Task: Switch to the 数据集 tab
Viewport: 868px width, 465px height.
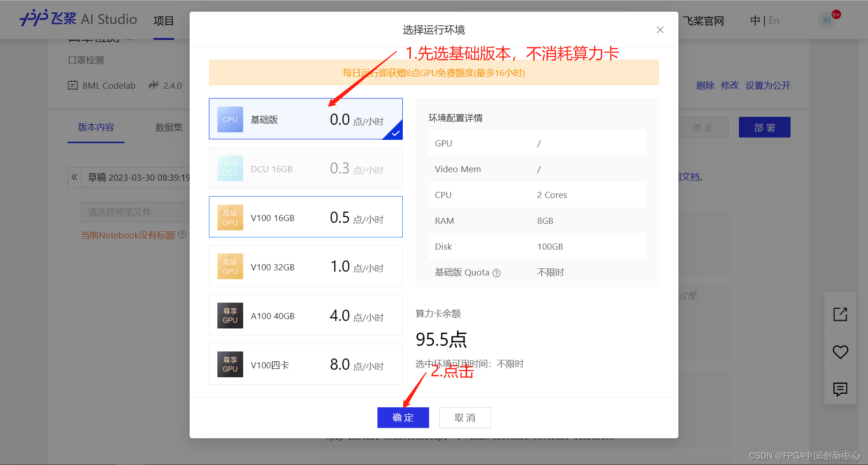Action: point(169,127)
